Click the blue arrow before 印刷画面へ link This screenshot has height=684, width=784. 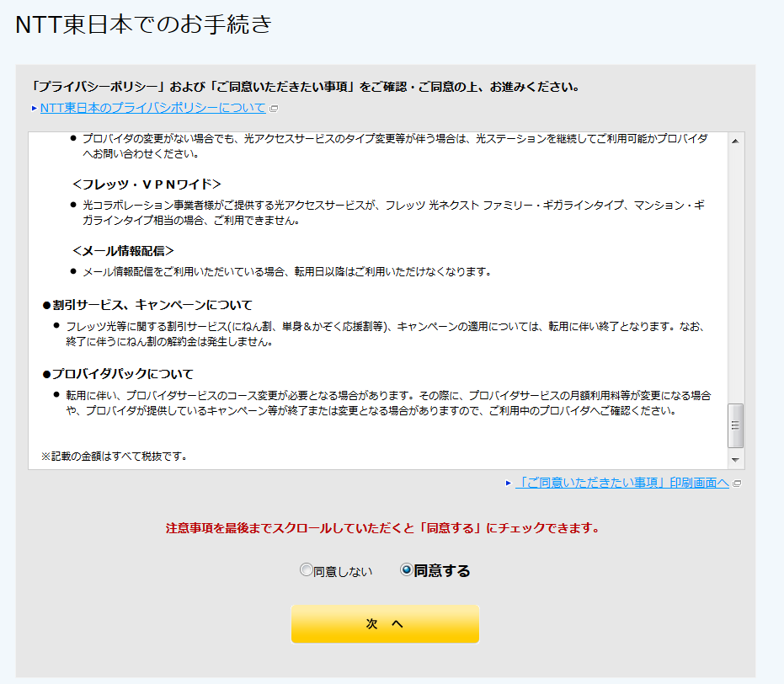pyautogui.click(x=509, y=483)
